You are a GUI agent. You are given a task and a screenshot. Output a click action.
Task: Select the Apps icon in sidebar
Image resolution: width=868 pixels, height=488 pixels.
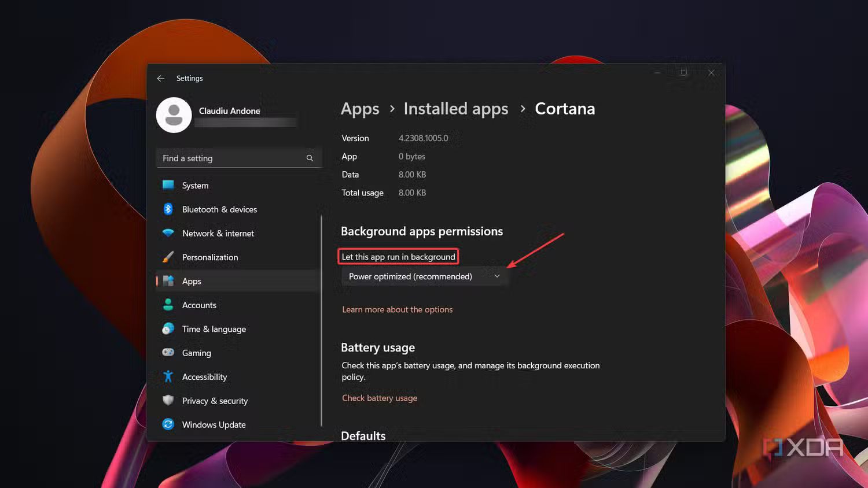coord(168,281)
